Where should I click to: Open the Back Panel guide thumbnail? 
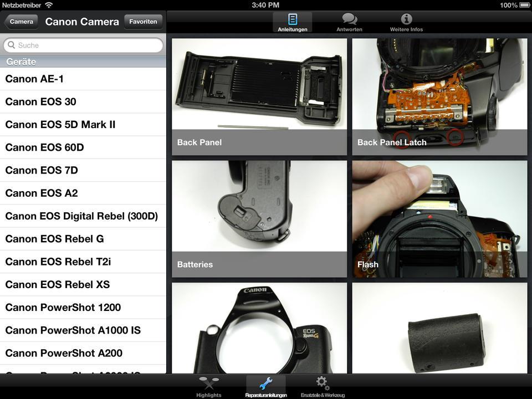(x=259, y=96)
